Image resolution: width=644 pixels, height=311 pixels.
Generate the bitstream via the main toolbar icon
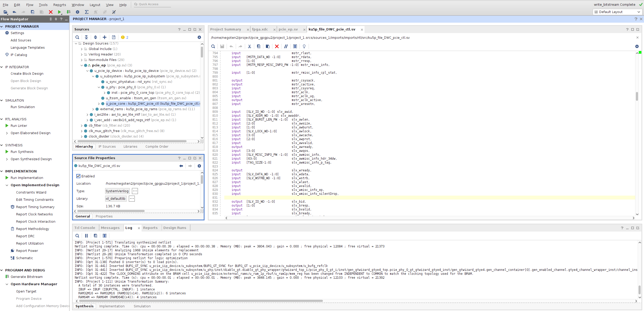click(x=68, y=12)
